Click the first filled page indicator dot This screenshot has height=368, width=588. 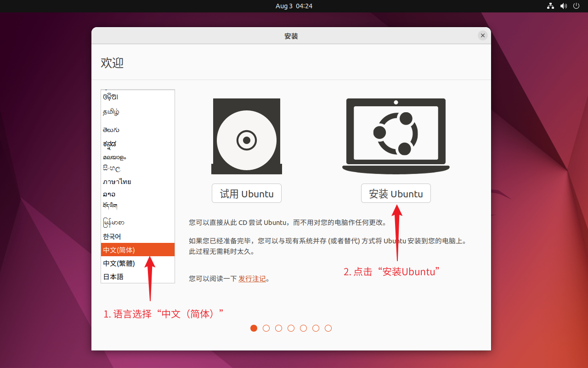point(254,328)
